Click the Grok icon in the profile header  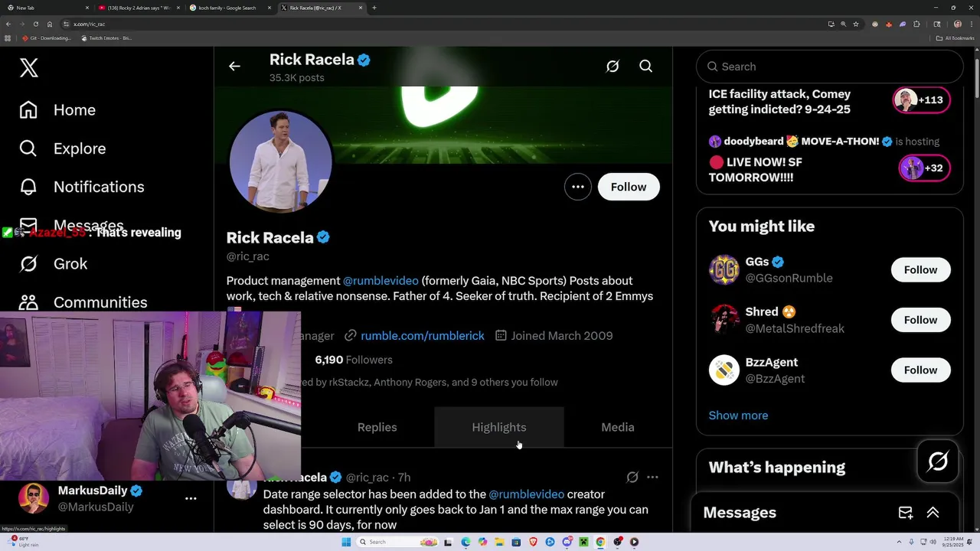tap(612, 67)
